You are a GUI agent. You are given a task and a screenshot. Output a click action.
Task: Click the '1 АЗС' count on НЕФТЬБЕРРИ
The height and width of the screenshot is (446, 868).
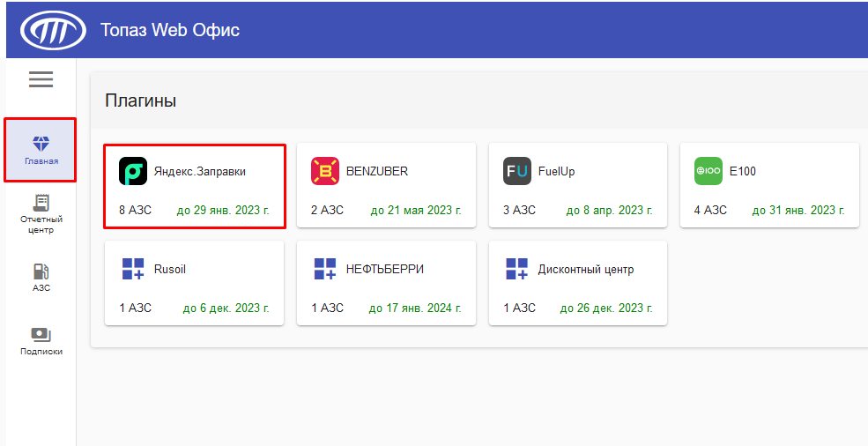[327, 308]
